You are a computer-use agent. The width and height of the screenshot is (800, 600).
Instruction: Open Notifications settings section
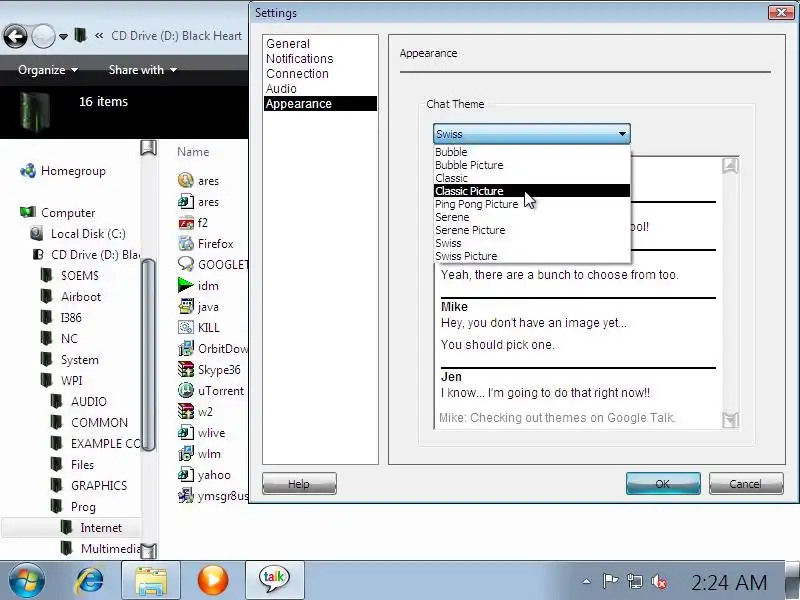[x=299, y=59]
